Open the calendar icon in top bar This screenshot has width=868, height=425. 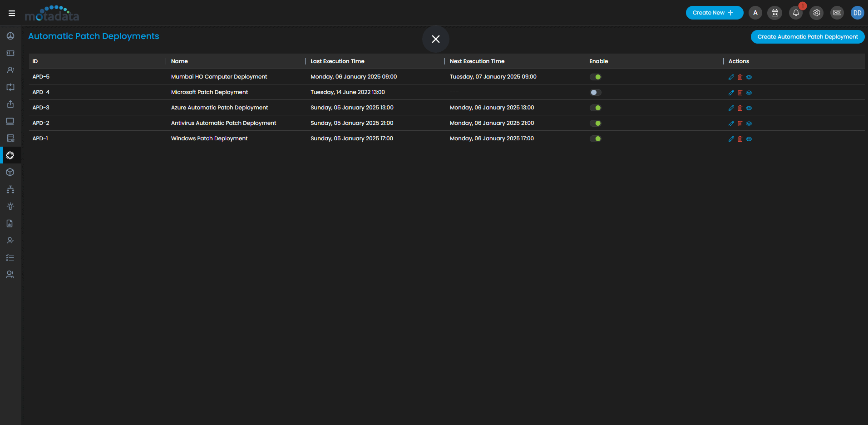click(775, 13)
